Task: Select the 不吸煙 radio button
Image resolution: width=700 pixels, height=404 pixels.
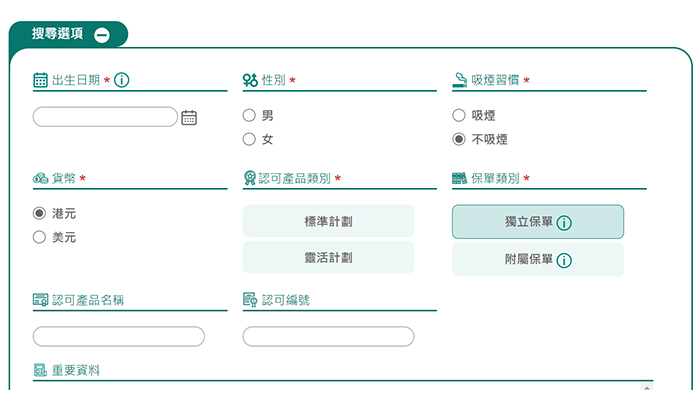Action: click(x=459, y=139)
